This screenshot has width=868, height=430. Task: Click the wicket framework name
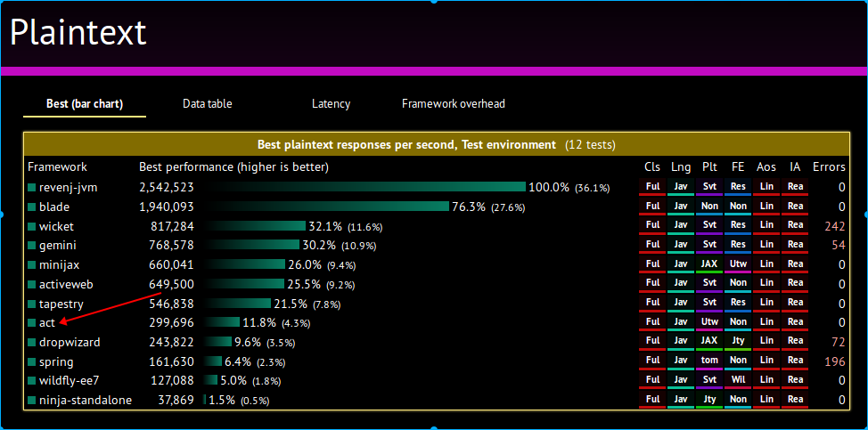click(x=56, y=227)
